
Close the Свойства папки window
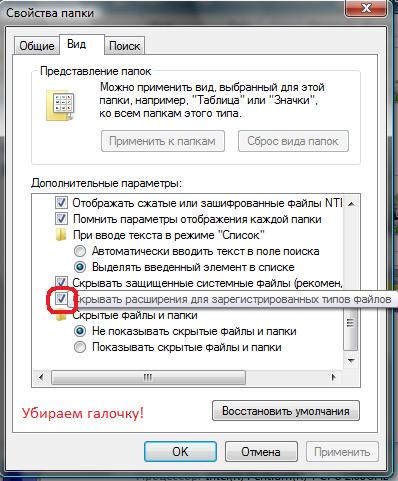tap(366, 8)
